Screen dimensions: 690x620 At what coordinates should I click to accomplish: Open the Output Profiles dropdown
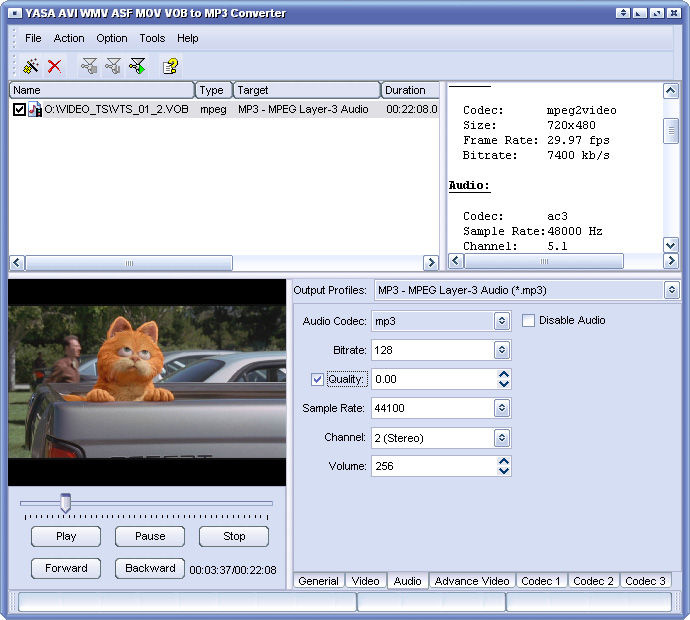click(671, 290)
